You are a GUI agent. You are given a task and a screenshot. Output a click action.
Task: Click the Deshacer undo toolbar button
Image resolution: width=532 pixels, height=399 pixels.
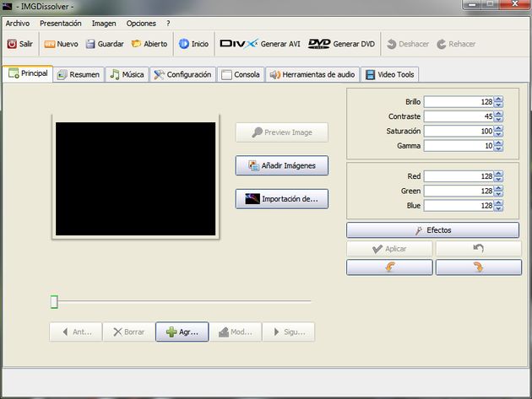(408, 44)
